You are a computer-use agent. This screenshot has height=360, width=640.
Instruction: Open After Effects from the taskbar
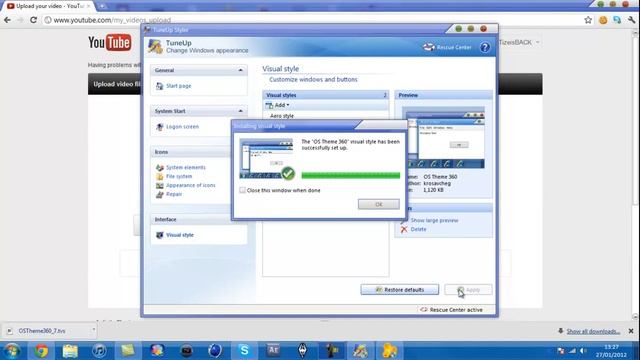(x=273, y=351)
